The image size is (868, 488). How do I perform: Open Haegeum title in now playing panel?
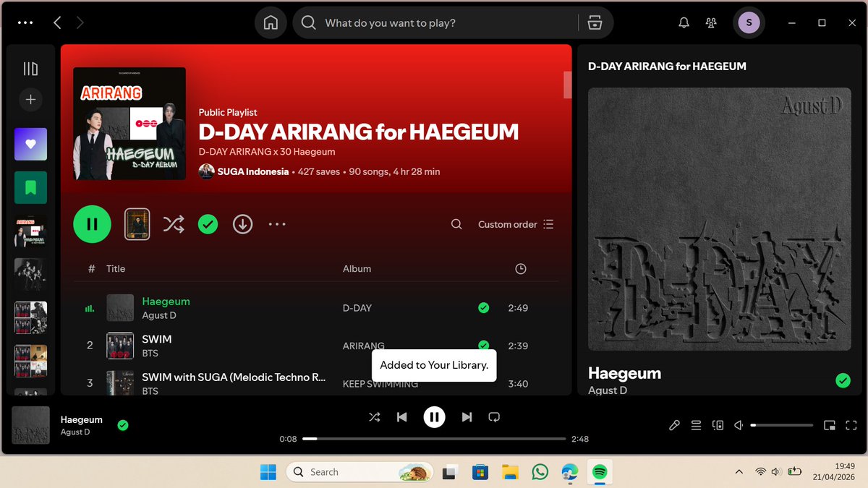tap(624, 374)
